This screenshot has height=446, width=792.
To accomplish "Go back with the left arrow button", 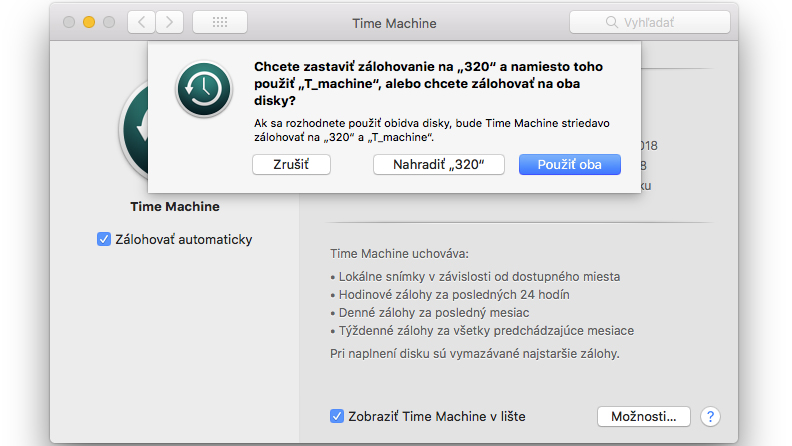I will tap(141, 22).
